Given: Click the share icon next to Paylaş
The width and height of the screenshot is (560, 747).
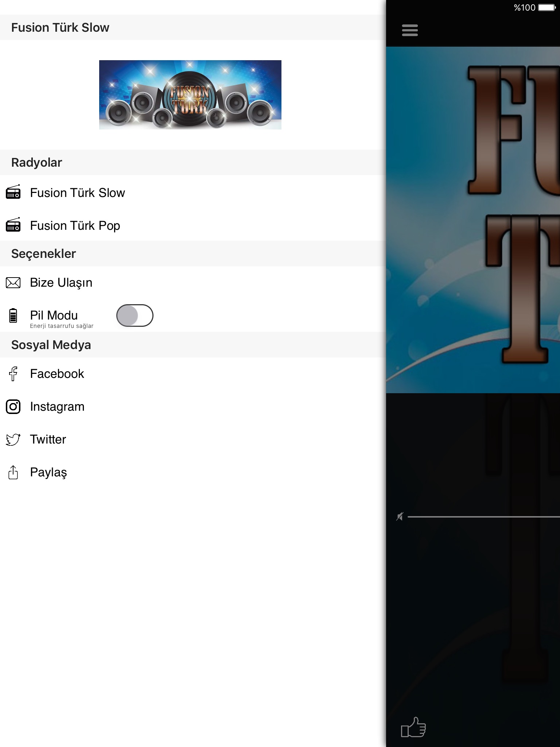Looking at the screenshot, I should (x=13, y=472).
